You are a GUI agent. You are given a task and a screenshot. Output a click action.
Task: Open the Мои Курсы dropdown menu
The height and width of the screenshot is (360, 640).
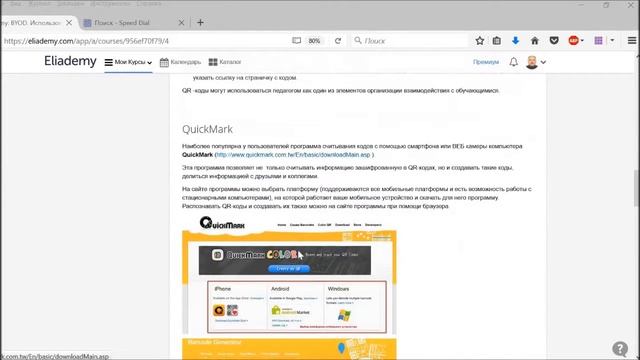(129, 62)
